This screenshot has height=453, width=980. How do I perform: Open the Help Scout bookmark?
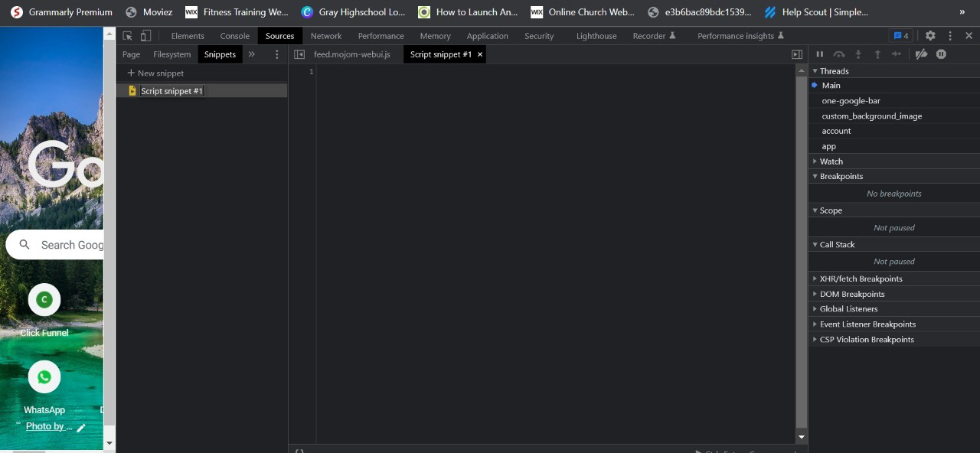816,12
